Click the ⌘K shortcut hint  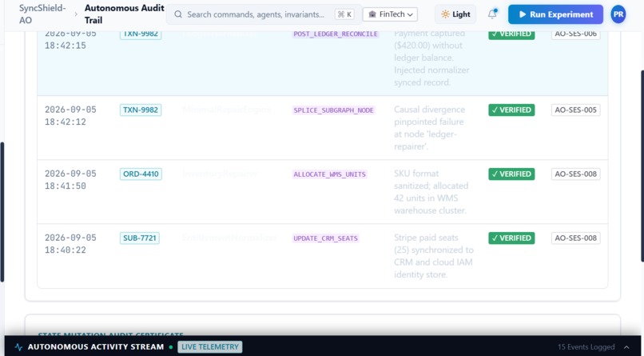pos(344,14)
